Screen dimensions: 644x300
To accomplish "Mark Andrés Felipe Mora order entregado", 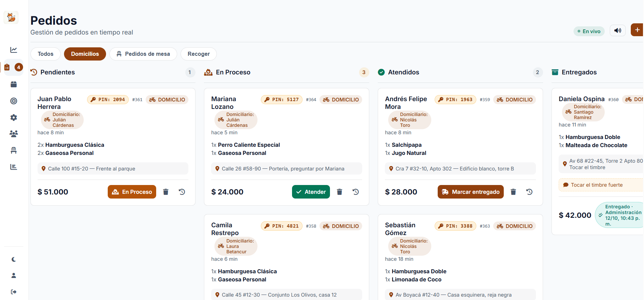I will point(471,192).
